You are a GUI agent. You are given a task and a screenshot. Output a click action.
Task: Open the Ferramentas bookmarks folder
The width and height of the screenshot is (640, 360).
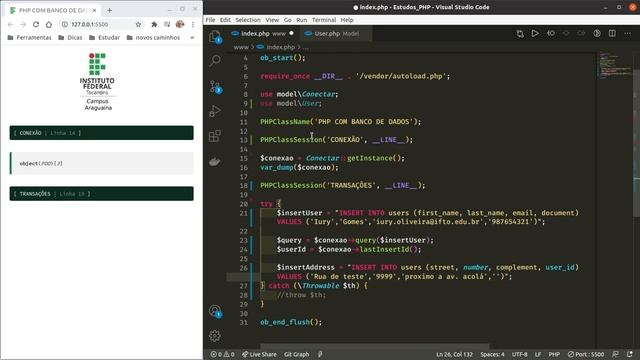29,38
